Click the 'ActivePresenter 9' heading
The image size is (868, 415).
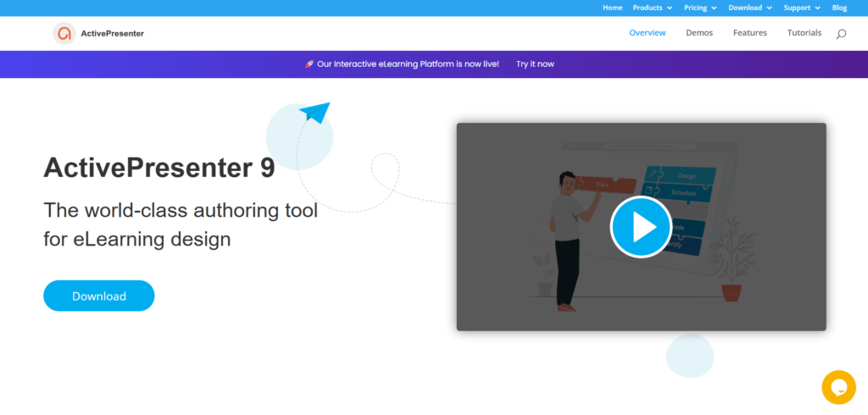point(159,168)
